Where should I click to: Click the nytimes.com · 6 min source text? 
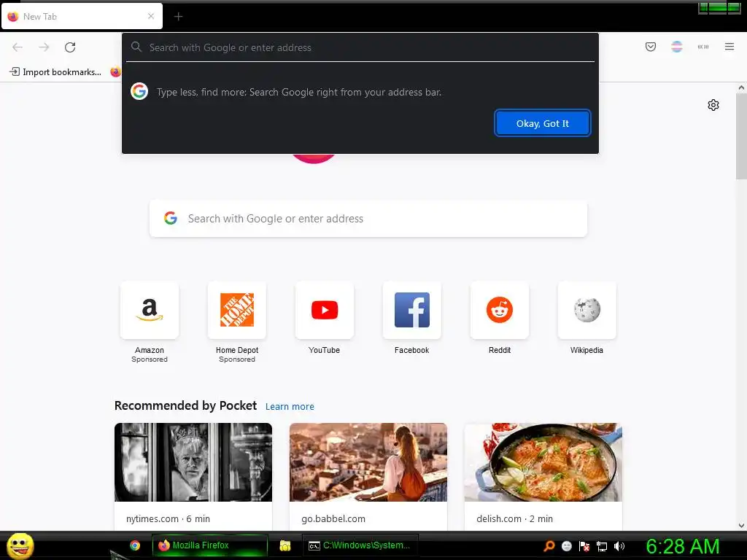(169, 518)
